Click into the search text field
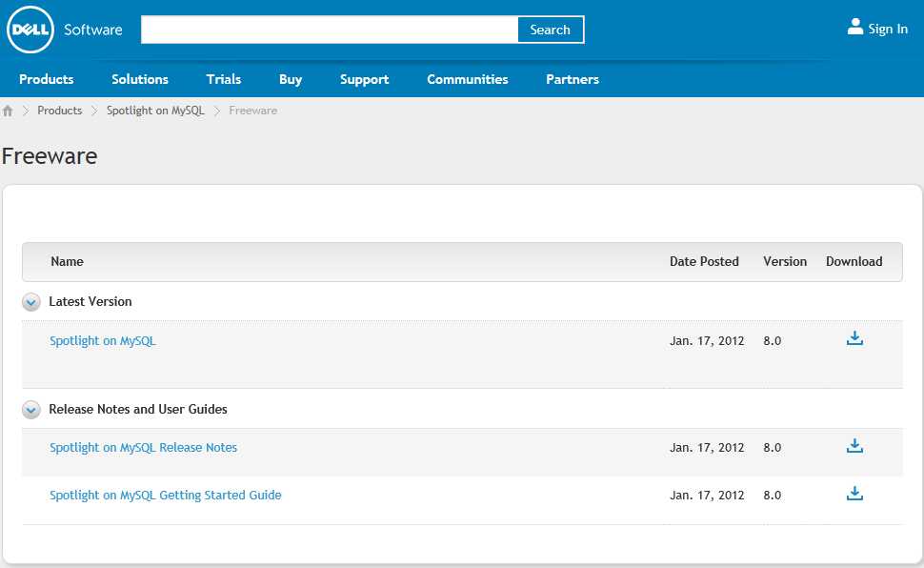The width and height of the screenshot is (924, 568). click(330, 30)
